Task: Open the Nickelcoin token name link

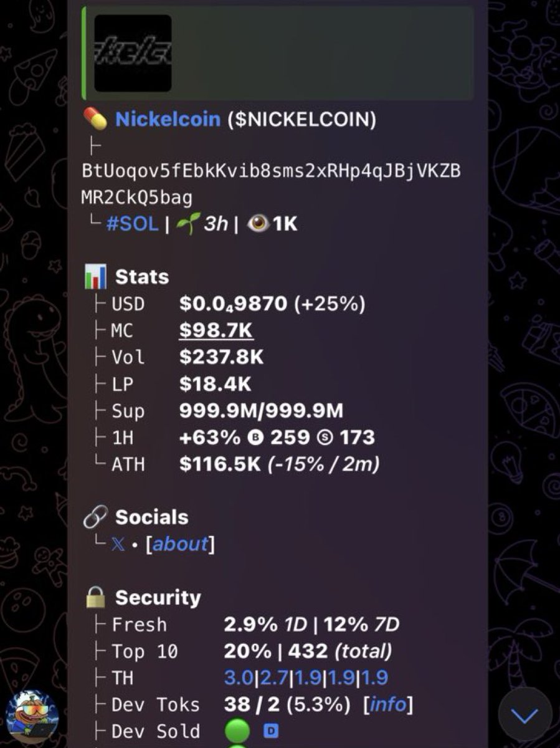Action: click(168, 119)
